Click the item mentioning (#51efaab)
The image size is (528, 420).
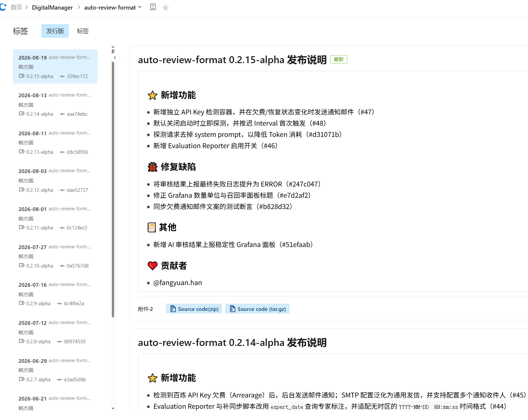tap(233, 245)
